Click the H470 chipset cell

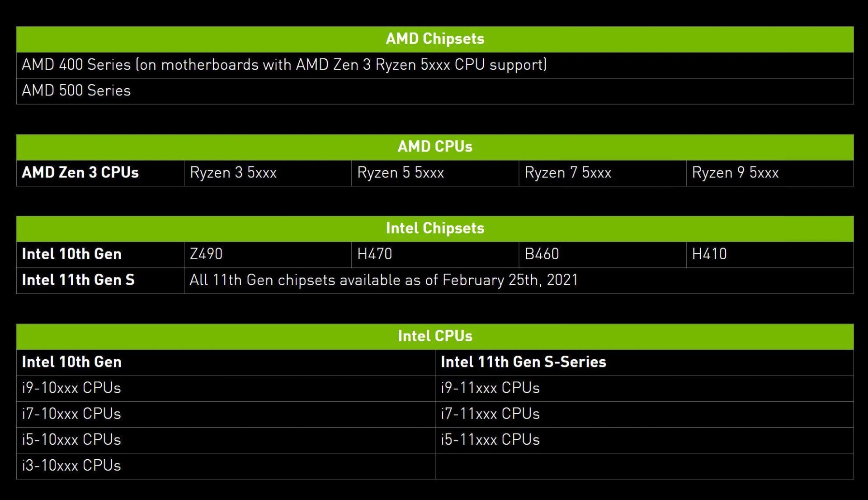374,254
